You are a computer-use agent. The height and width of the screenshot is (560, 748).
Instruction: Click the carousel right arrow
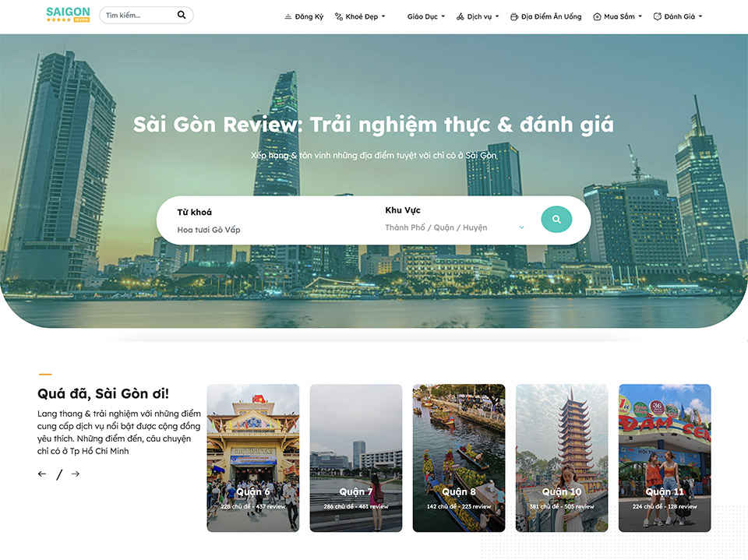pos(75,474)
